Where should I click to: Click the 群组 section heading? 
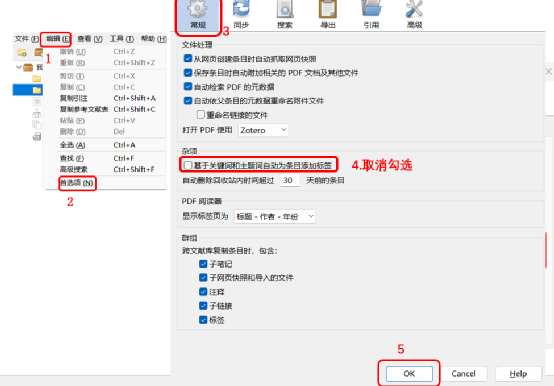point(189,238)
